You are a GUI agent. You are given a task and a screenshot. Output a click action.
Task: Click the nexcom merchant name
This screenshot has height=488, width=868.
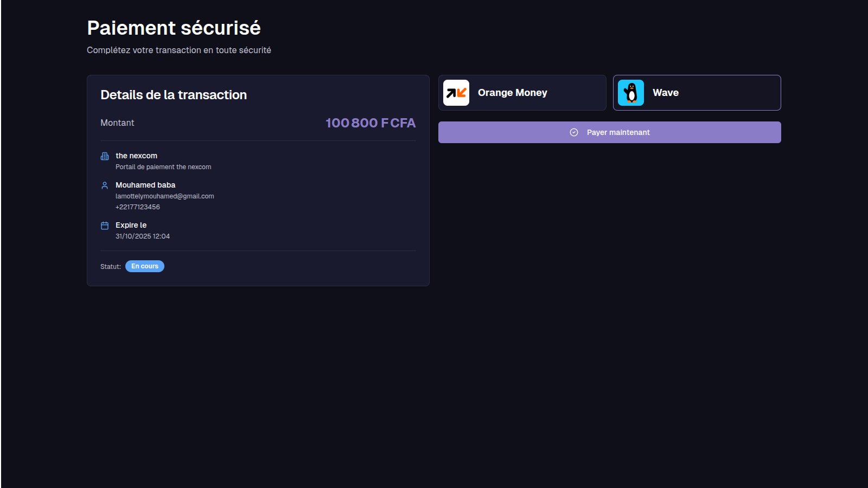pyautogui.click(x=136, y=156)
